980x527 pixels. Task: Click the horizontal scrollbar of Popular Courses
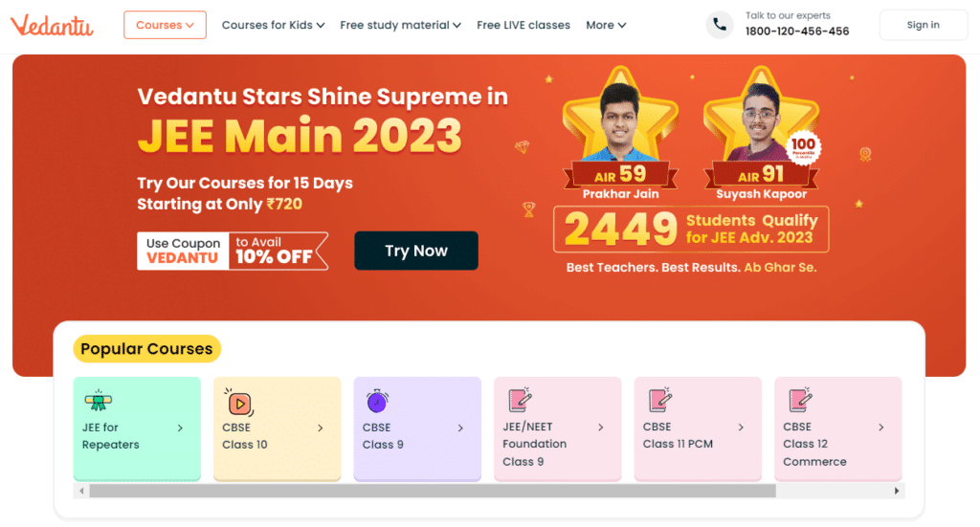(433, 491)
